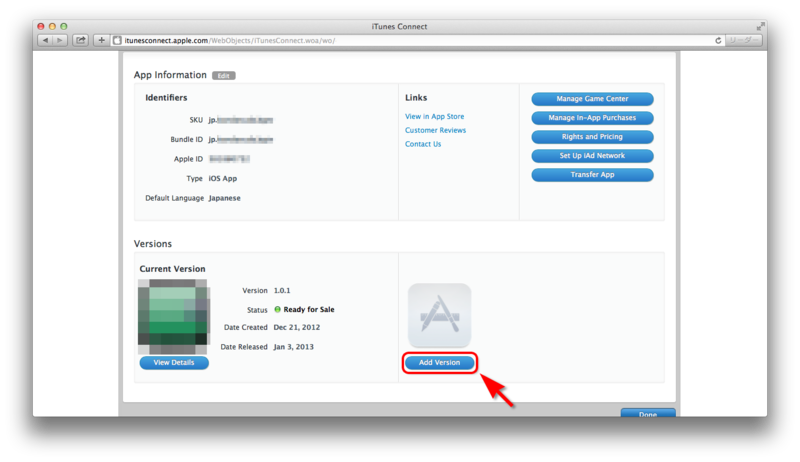Open the Share icon in toolbar

point(81,40)
